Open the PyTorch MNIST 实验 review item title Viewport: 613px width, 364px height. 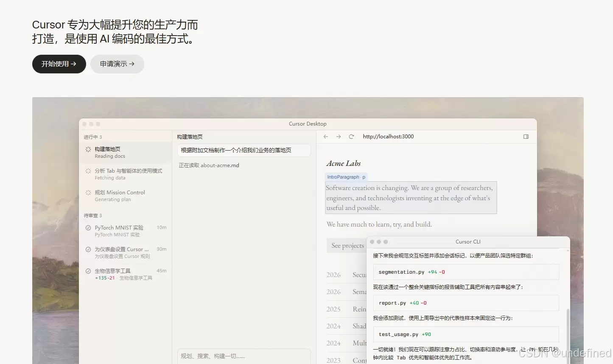[119, 228]
